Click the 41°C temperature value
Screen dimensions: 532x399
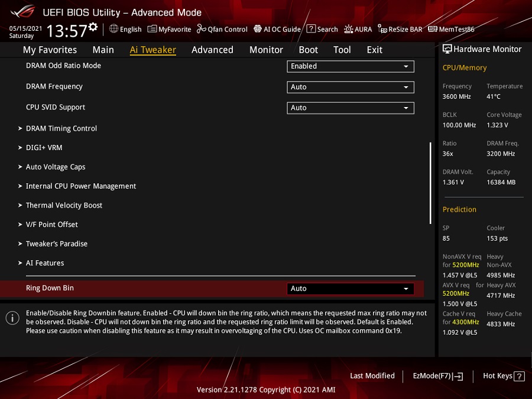(x=494, y=97)
